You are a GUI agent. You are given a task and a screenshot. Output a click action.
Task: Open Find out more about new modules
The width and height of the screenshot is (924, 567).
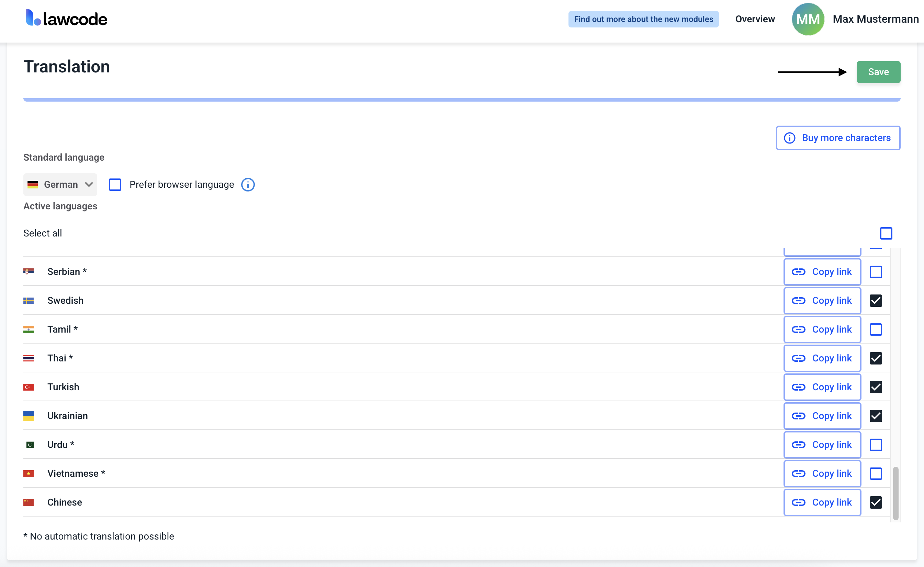[x=643, y=19]
